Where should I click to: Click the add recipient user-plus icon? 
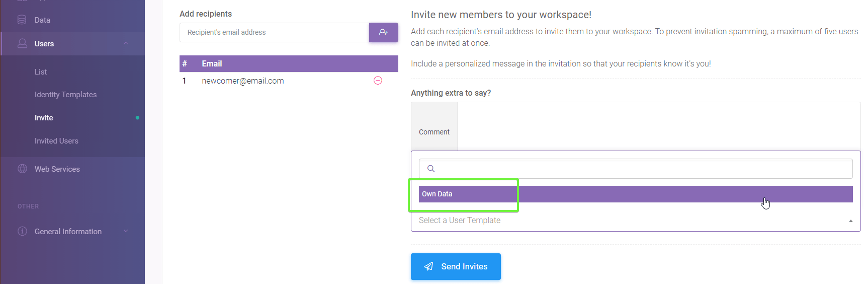384,32
